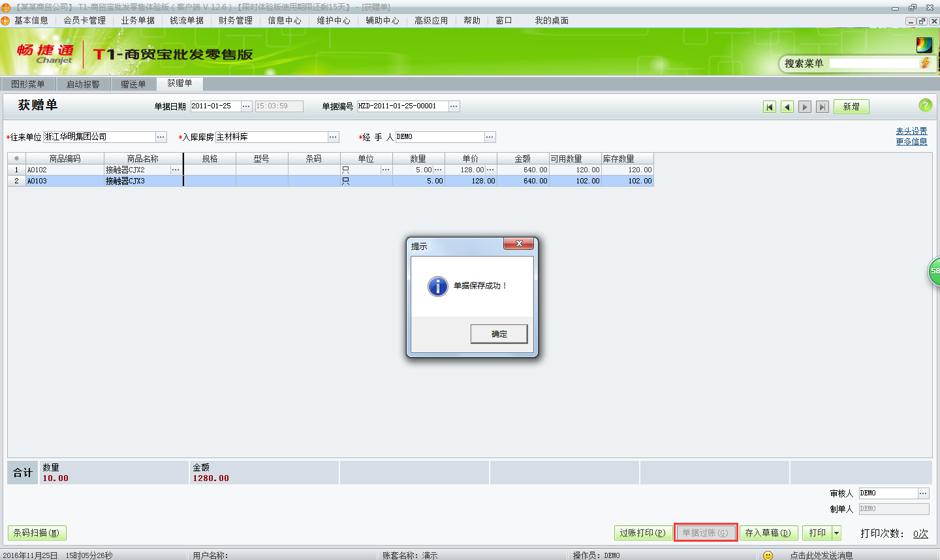The width and height of the screenshot is (940, 560).
Task: Go to previous record arrow icon
Action: pyautogui.click(x=787, y=106)
